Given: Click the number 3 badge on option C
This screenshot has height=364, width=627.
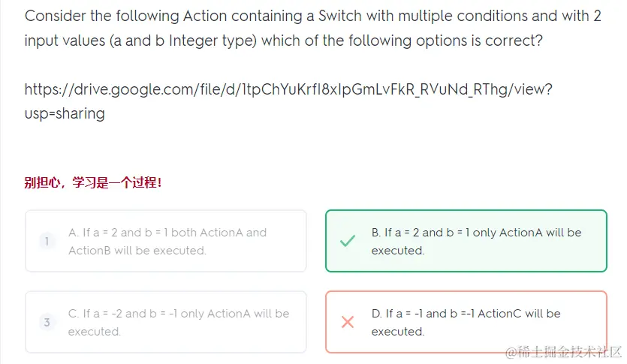Looking at the screenshot, I should 47,322.
